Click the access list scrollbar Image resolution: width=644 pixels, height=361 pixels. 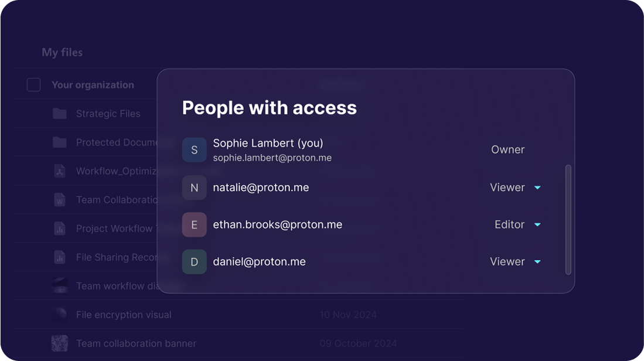tap(568, 219)
